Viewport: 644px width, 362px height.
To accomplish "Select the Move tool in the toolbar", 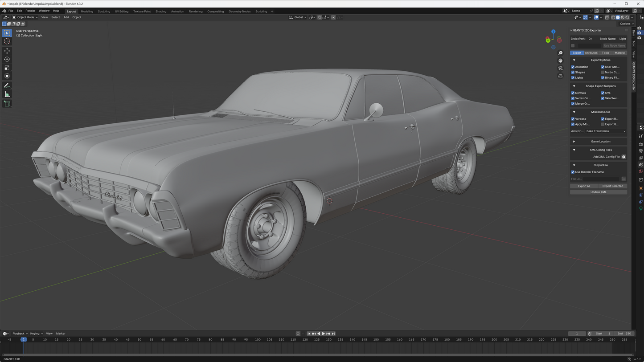I will click(x=7, y=51).
